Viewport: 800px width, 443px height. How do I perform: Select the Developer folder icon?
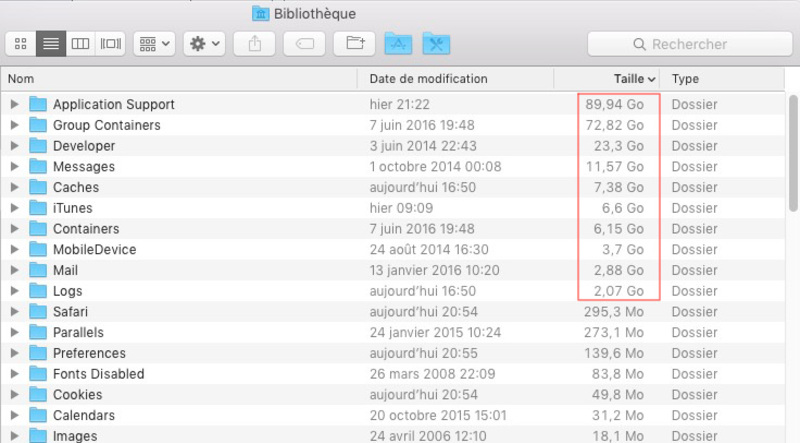(38, 145)
